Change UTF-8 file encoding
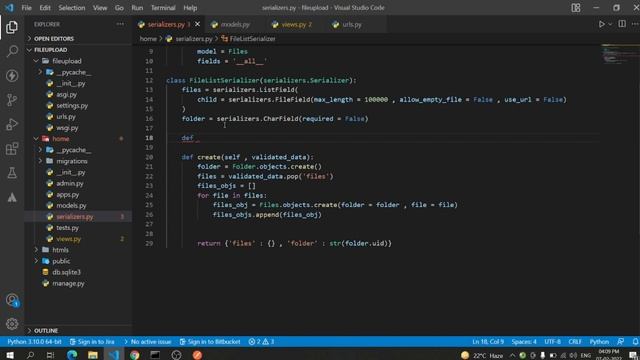640x360 pixels. tap(552, 342)
